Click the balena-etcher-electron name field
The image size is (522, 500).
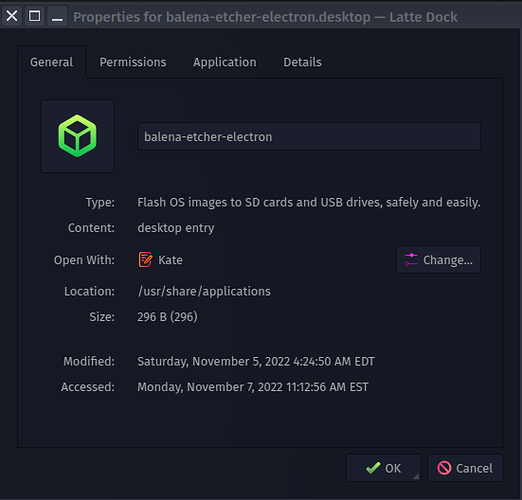point(309,137)
